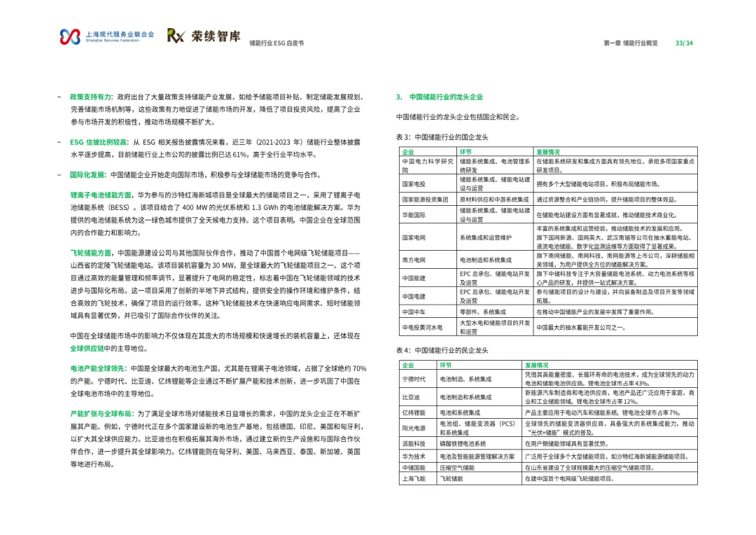Click the header title 储能行业 ESG 白皮书
Screen dimensions: 756x535
click(x=276, y=43)
